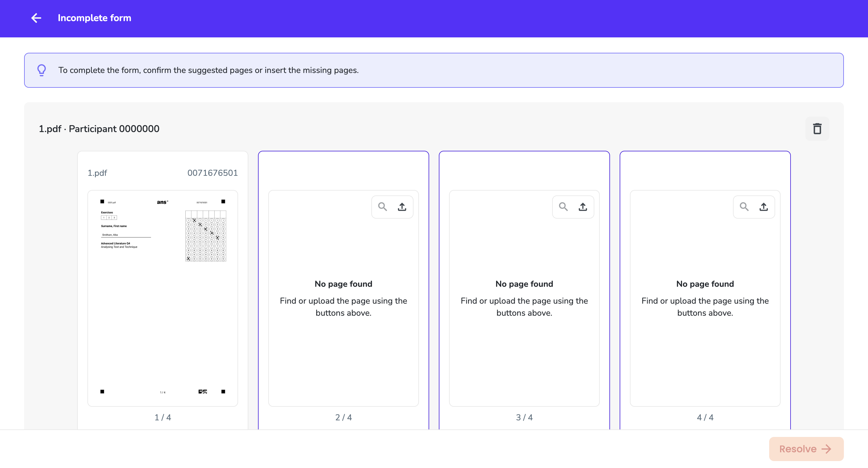This screenshot has width=868, height=468.
Task: Upload a file for page 2 / 4
Action: [x=402, y=206]
